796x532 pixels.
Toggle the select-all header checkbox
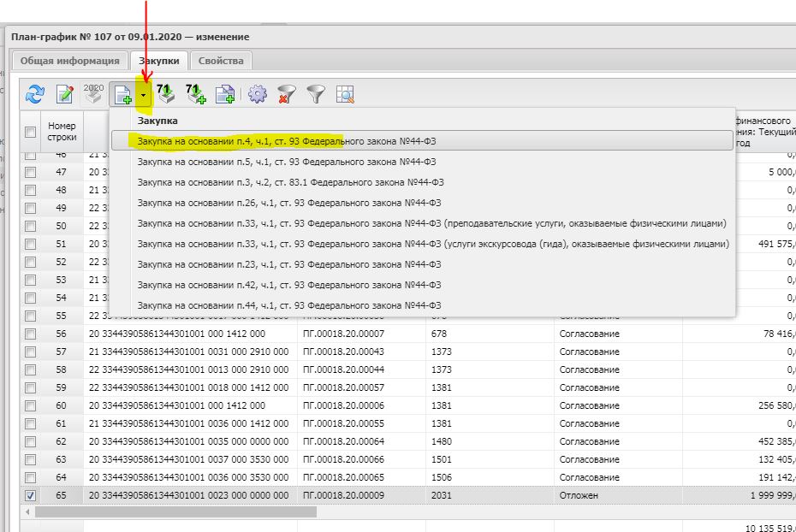coord(30,132)
